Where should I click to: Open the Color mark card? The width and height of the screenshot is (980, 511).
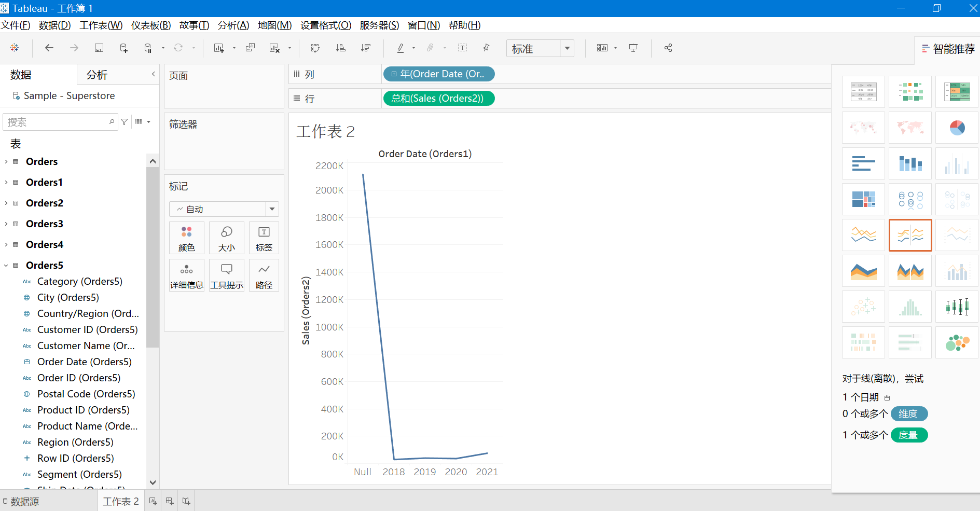pyautogui.click(x=187, y=238)
